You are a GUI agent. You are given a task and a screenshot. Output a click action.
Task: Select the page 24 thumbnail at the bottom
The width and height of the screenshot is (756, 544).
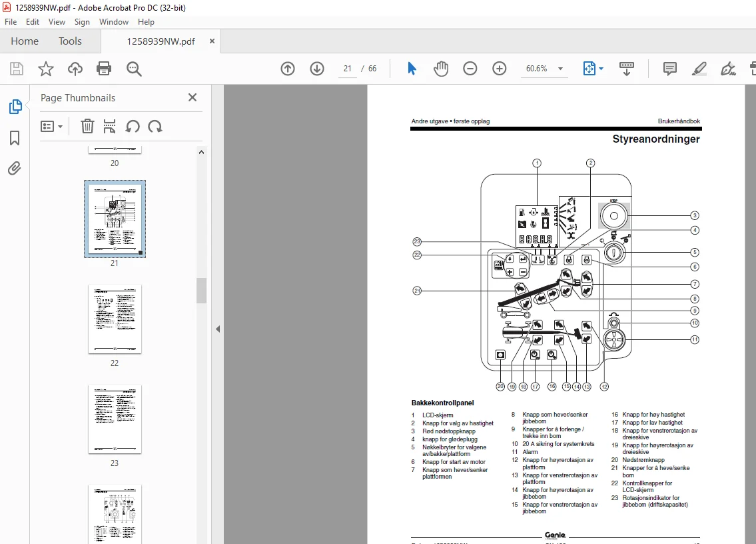(115, 514)
